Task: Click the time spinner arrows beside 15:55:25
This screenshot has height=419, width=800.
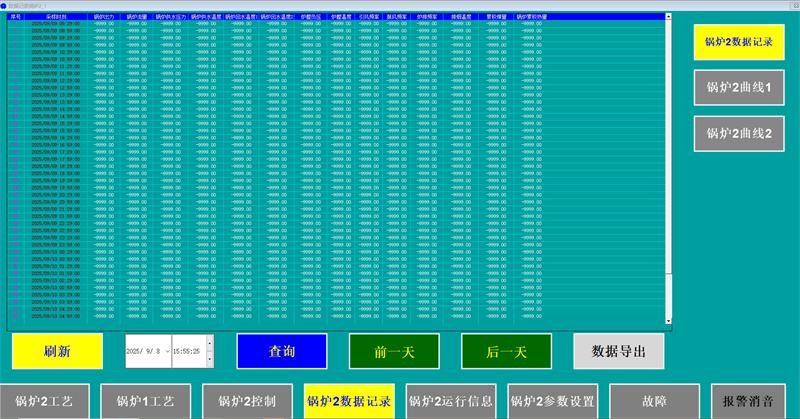Action: (209, 352)
